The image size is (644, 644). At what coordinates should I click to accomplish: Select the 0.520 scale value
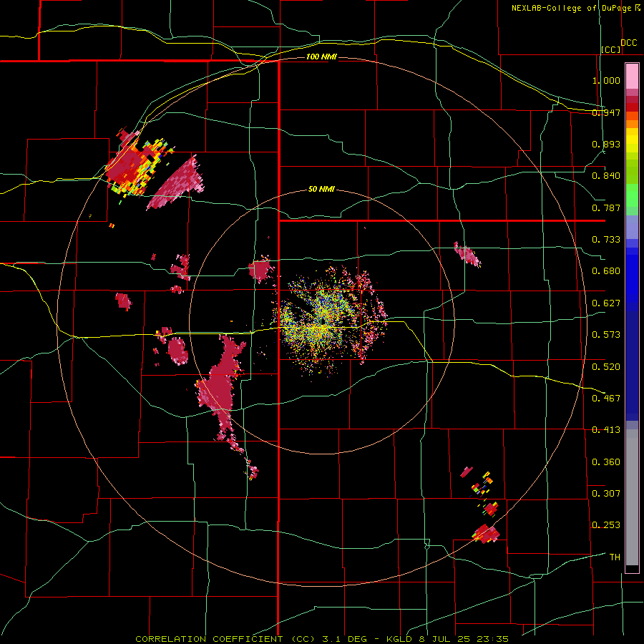point(606,366)
